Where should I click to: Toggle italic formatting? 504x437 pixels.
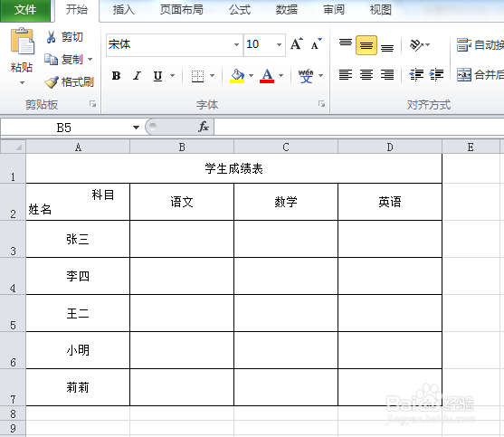137,76
